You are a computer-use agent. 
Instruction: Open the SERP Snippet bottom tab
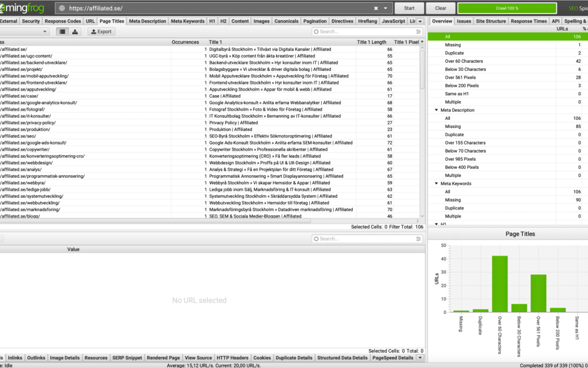point(127,358)
